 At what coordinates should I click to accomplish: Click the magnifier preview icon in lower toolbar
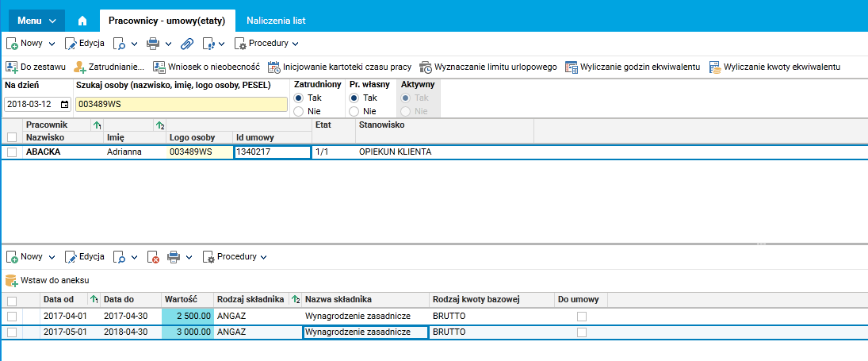pyautogui.click(x=120, y=257)
